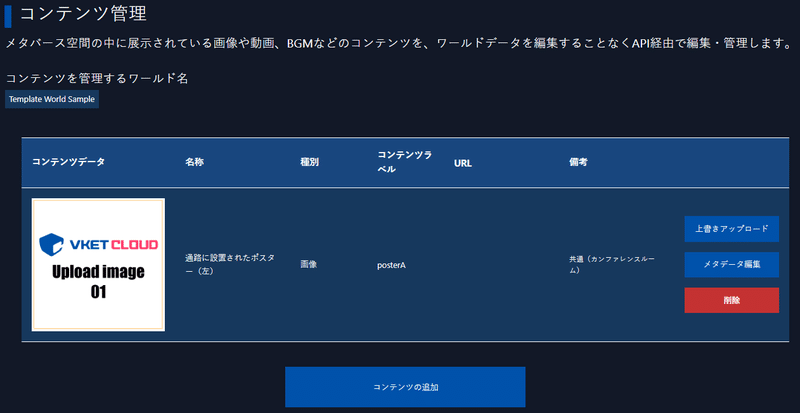Click the 種別 column header
800x413 pixels.
(310, 163)
